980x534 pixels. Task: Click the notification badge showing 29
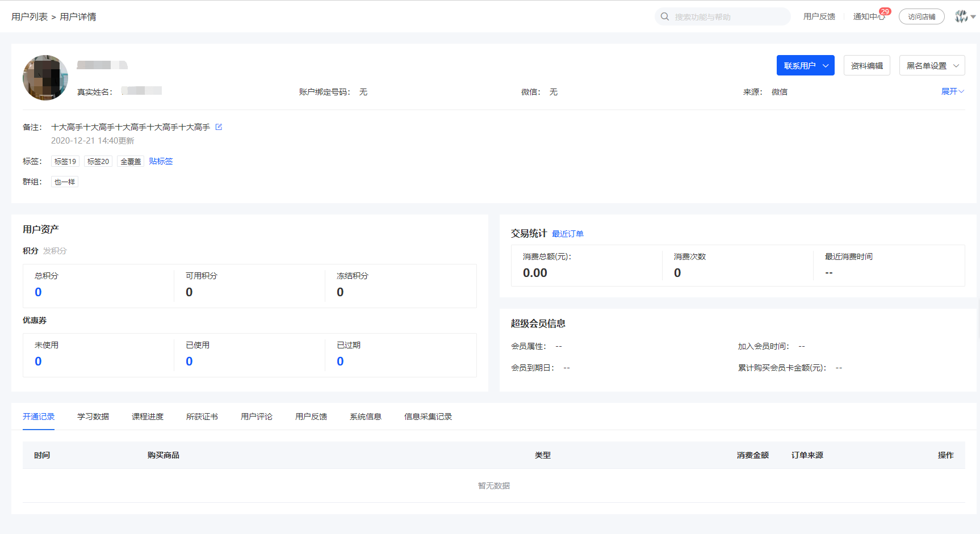tap(885, 11)
